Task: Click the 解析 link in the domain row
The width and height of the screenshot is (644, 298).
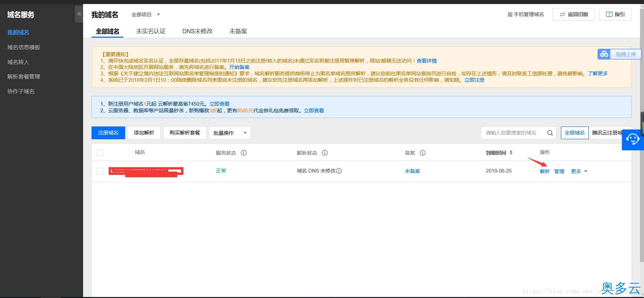Action: [545, 171]
